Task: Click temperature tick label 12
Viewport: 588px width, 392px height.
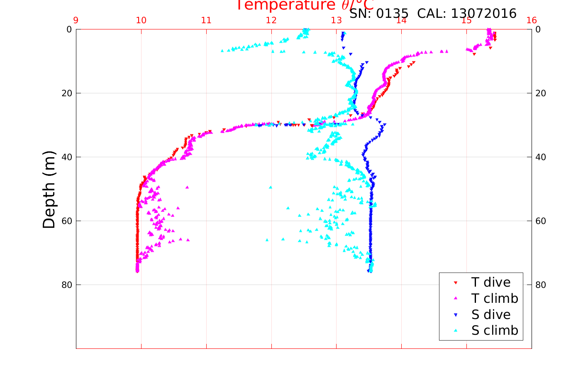Action: (x=271, y=21)
